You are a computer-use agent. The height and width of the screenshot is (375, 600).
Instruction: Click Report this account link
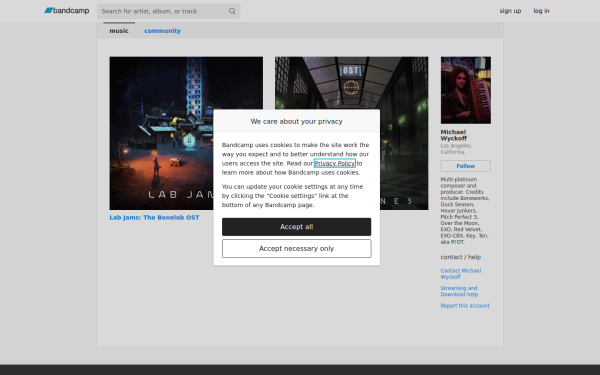click(465, 306)
